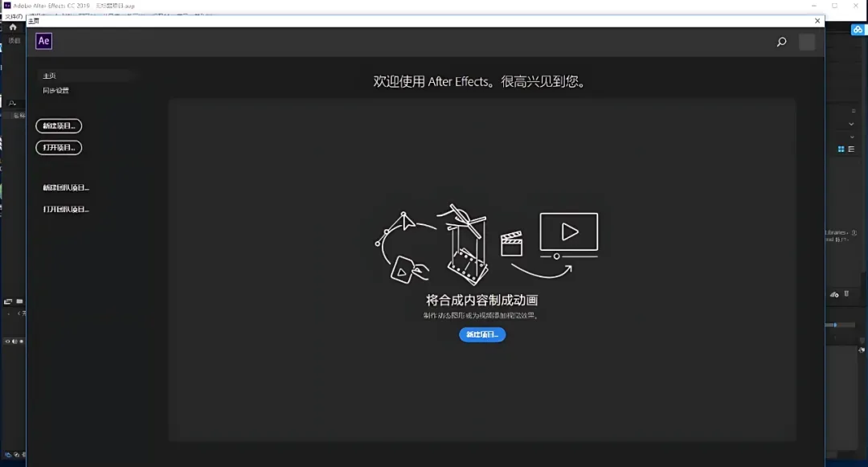
Task: Click the Ae logo in the welcome header
Action: click(43, 41)
